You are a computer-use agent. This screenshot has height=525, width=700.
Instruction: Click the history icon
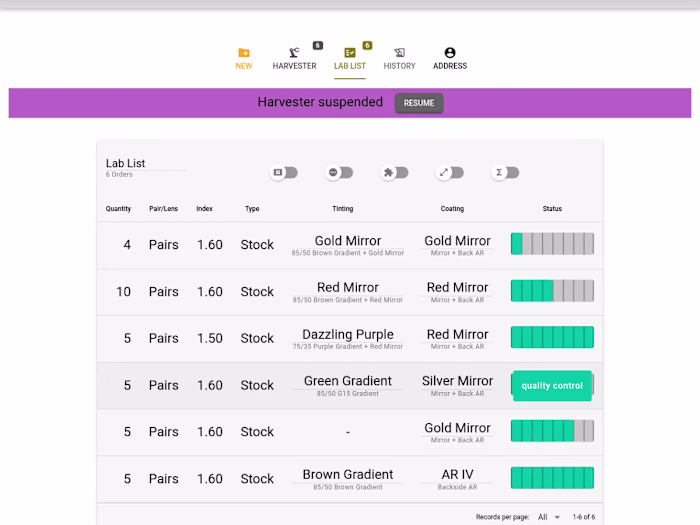[x=399, y=53]
